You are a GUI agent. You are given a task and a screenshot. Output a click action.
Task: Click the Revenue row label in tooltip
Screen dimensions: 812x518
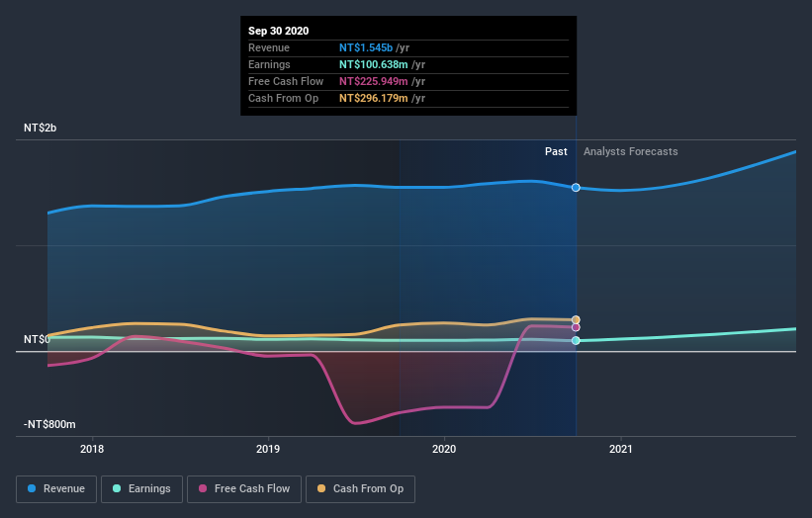click(269, 47)
